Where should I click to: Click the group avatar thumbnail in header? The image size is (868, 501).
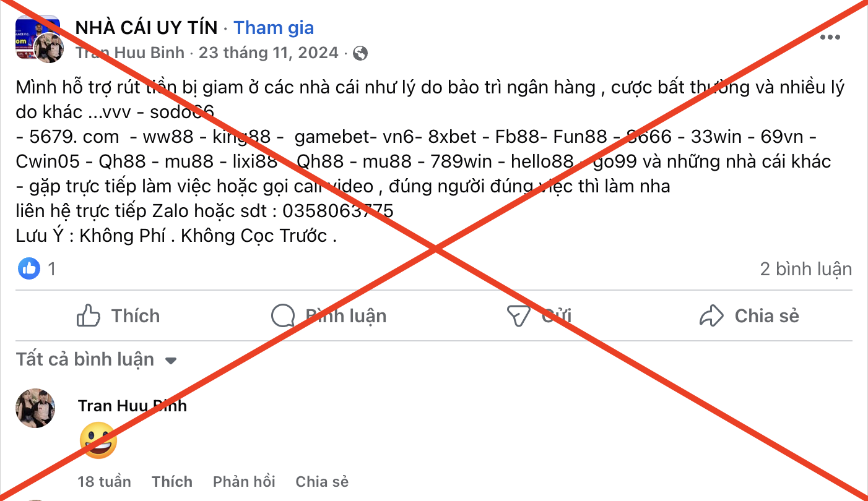click(36, 36)
